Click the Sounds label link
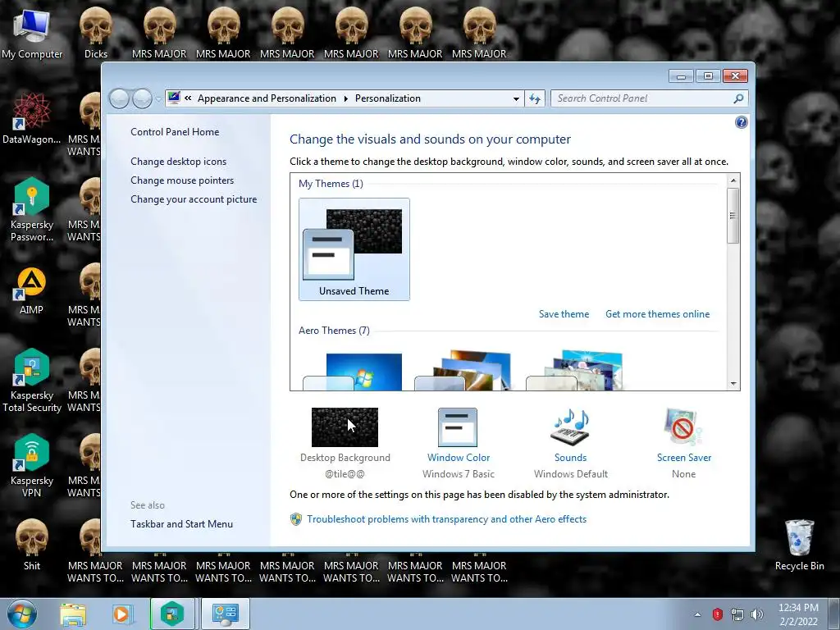The height and width of the screenshot is (630, 840). point(570,458)
